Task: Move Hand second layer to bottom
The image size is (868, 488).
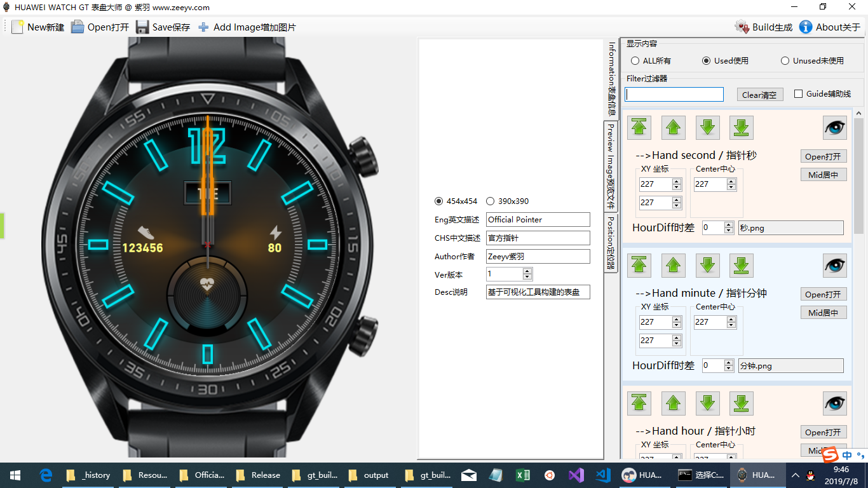Action: [x=742, y=128]
